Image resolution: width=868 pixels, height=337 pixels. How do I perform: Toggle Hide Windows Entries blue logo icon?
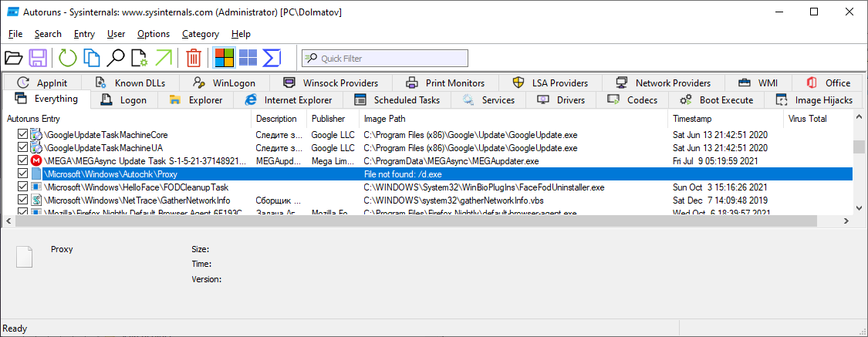[x=248, y=58]
